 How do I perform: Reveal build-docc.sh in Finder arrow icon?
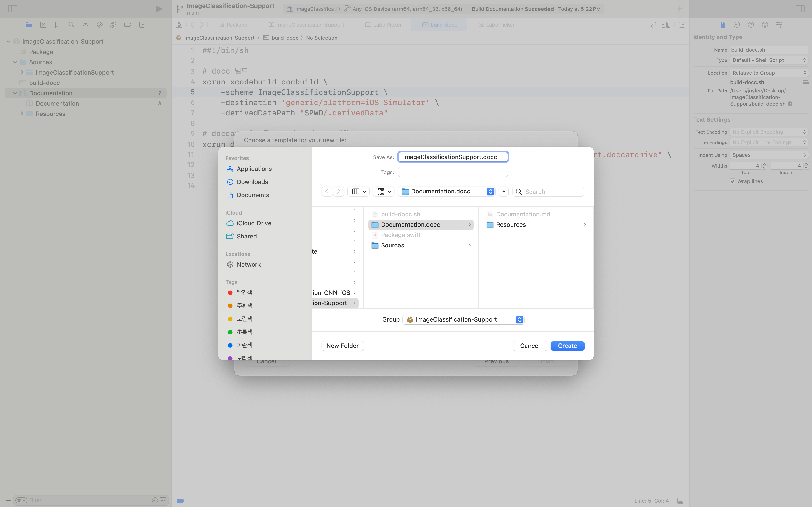point(790,104)
